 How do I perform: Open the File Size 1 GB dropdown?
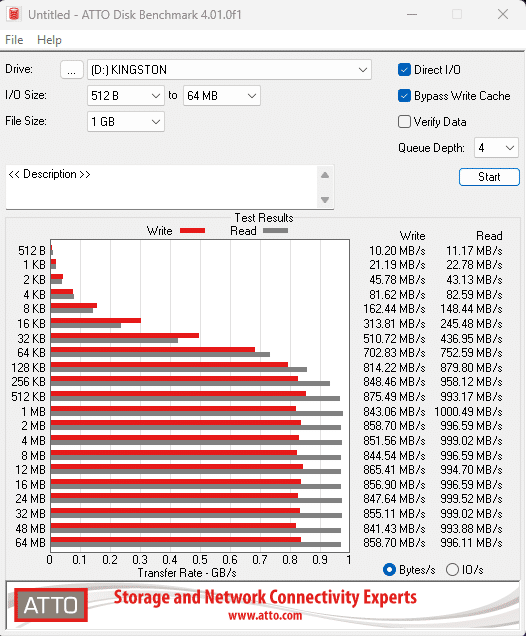pos(126,122)
